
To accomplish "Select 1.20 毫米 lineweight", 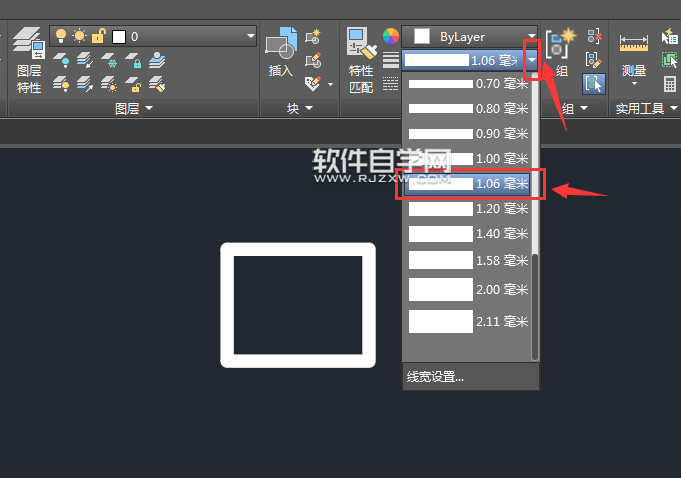I will [x=468, y=209].
